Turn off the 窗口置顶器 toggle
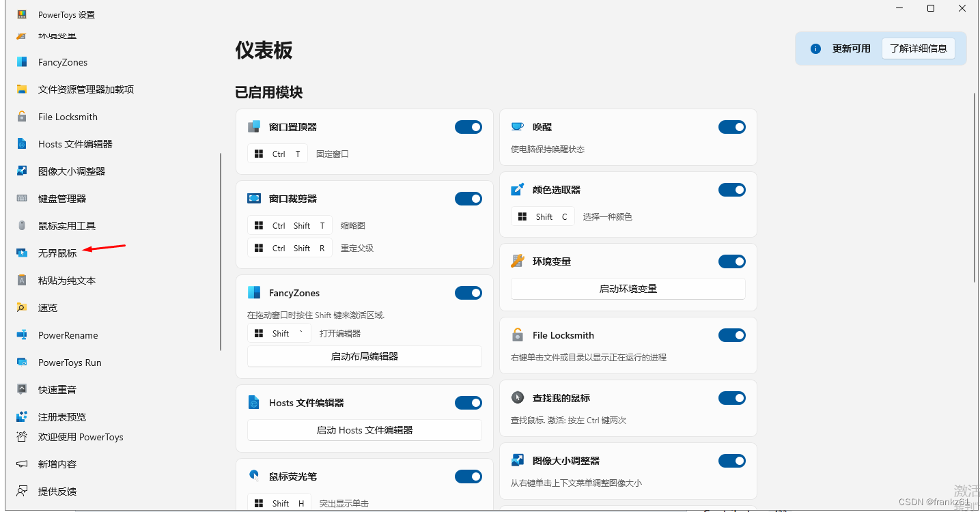The image size is (980, 512). click(468, 127)
